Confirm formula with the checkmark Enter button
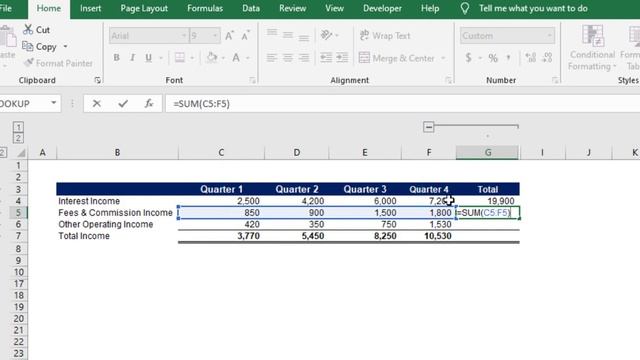 pyautogui.click(x=123, y=104)
